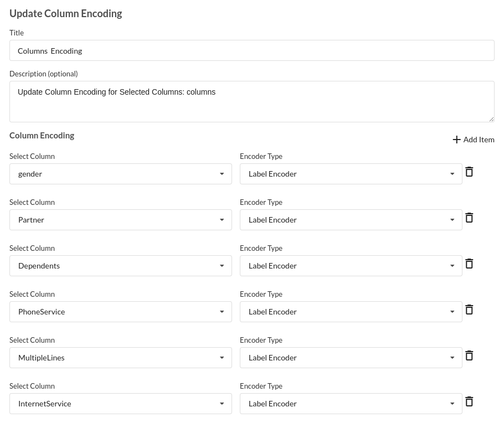Grab the description textarea resize handle
The height and width of the screenshot is (428, 504).
click(491, 119)
